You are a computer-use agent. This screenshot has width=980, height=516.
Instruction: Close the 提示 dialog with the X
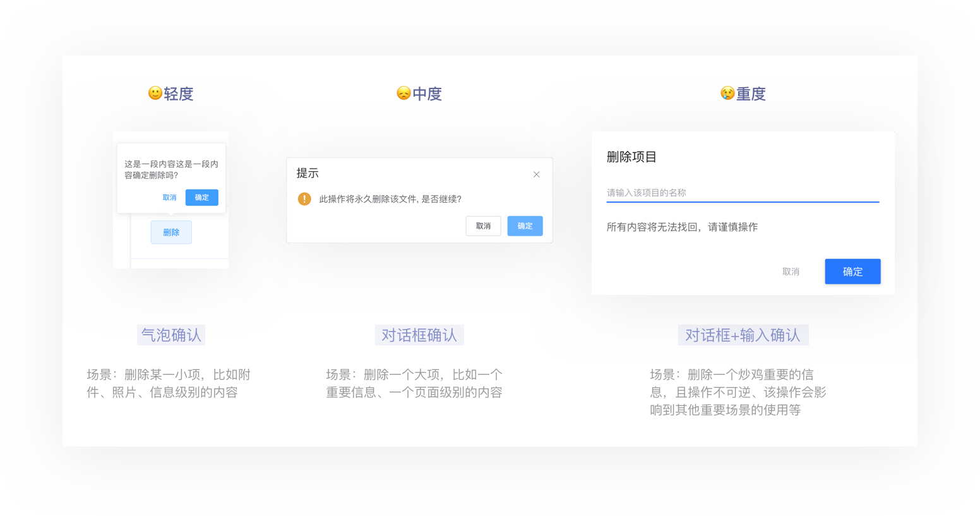click(x=536, y=174)
